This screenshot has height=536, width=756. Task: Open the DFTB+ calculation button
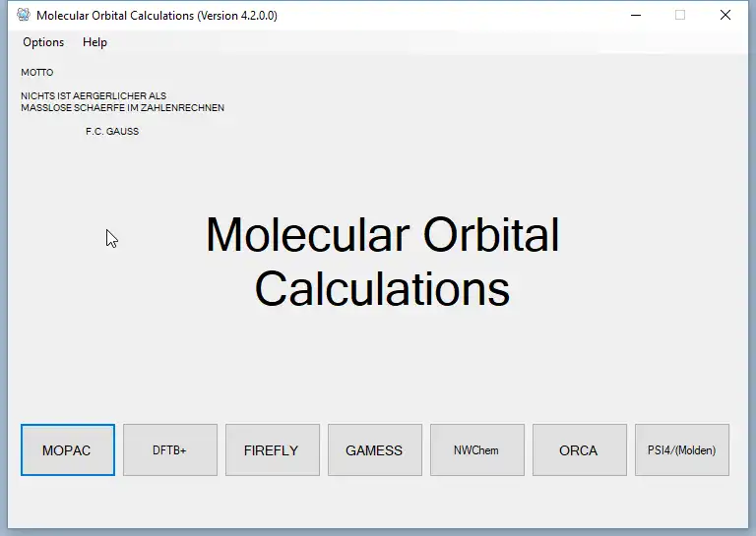(170, 449)
